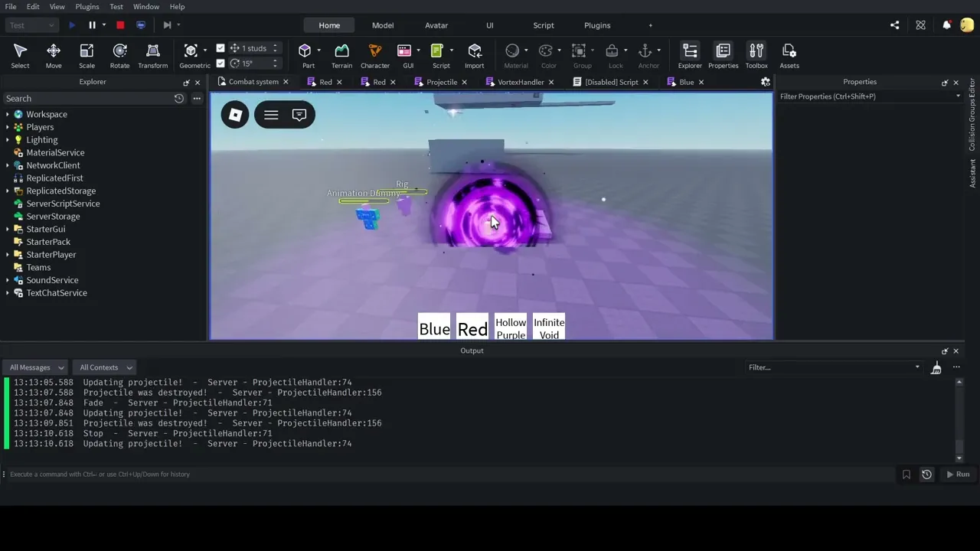Clear the Output log
The image size is (980, 551).
(936, 368)
